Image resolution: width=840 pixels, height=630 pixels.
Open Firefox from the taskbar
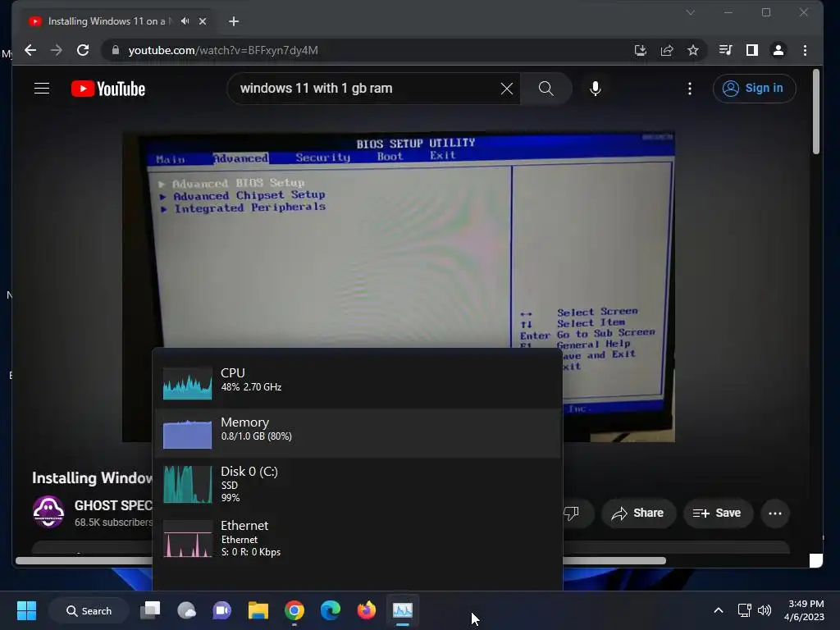pyautogui.click(x=367, y=610)
